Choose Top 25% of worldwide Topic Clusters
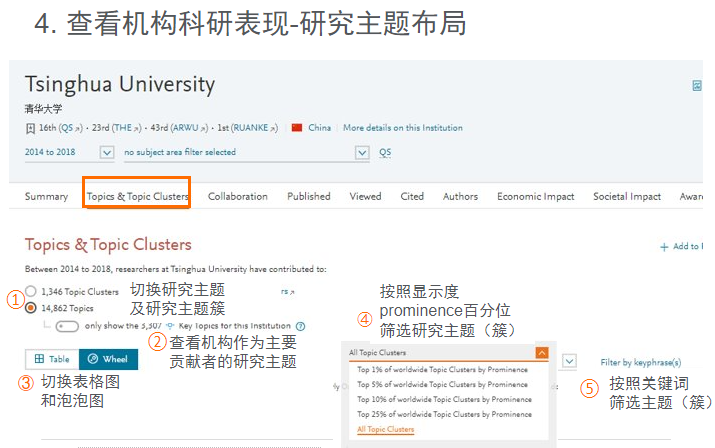The image size is (715, 448). (444, 414)
